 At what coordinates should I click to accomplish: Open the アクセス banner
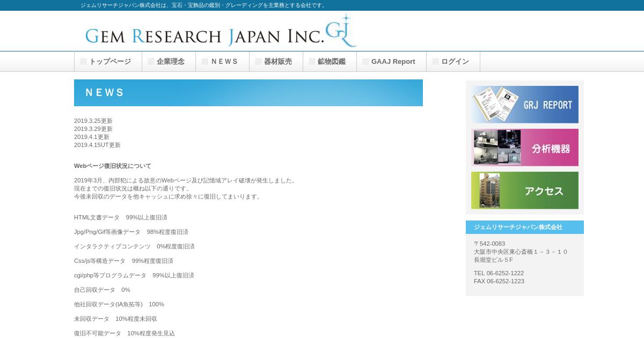pyautogui.click(x=525, y=190)
